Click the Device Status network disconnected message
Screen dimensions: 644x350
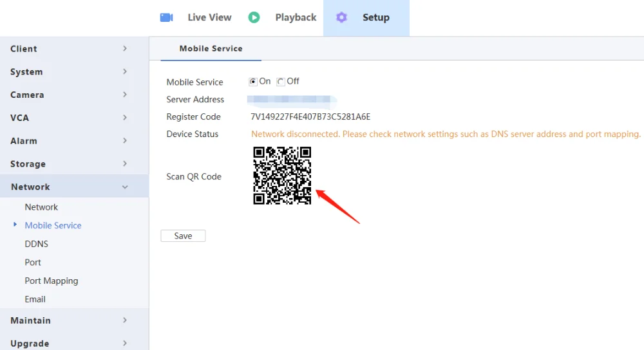tap(446, 134)
